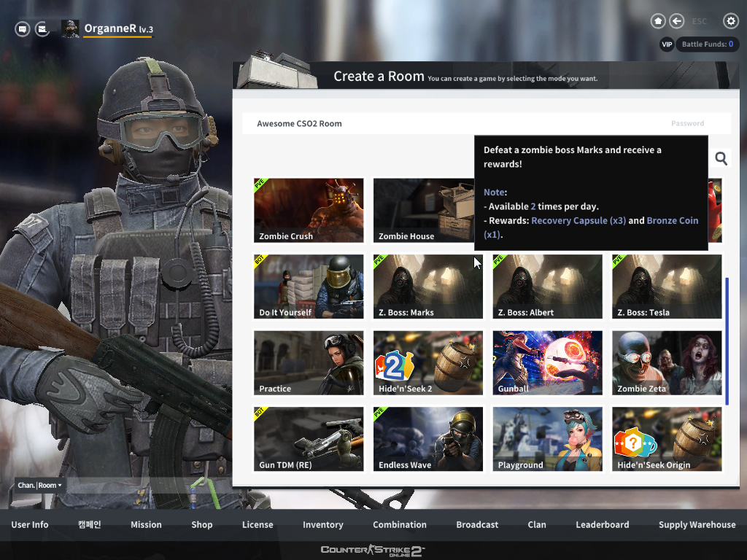Select the Hide'n'Seek Origin mode
The image size is (747, 560).
667,439
